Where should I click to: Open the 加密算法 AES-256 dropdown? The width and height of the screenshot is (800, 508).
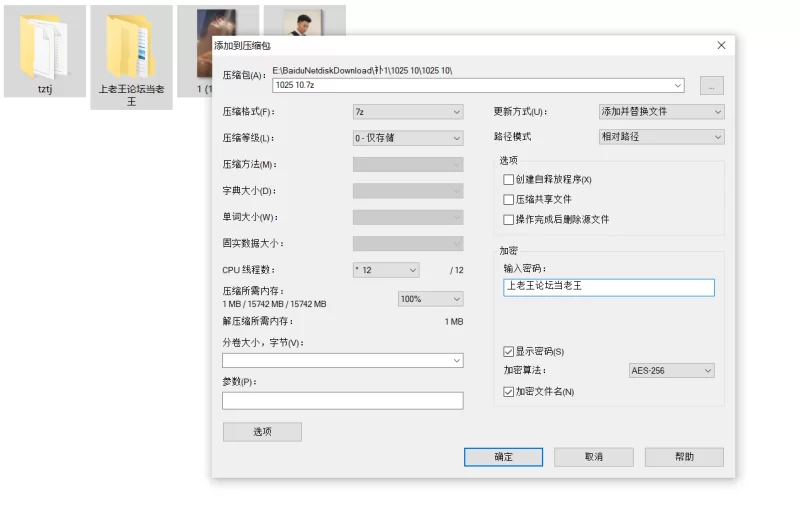671,371
